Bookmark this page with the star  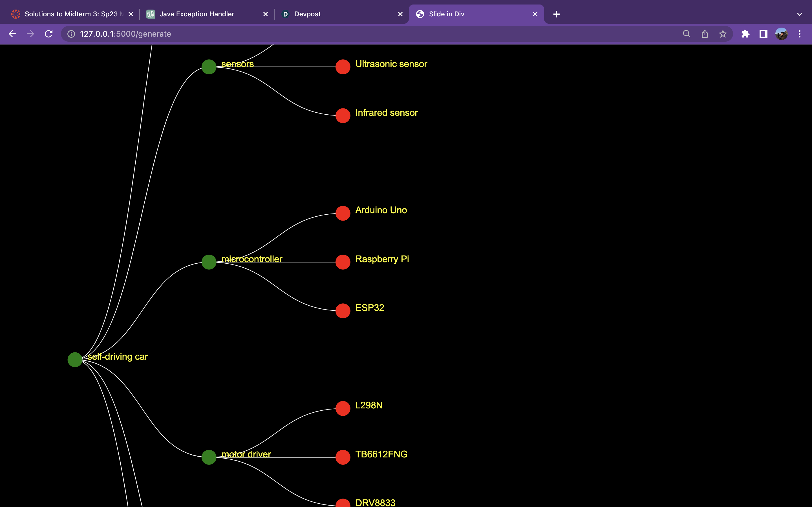click(x=723, y=34)
